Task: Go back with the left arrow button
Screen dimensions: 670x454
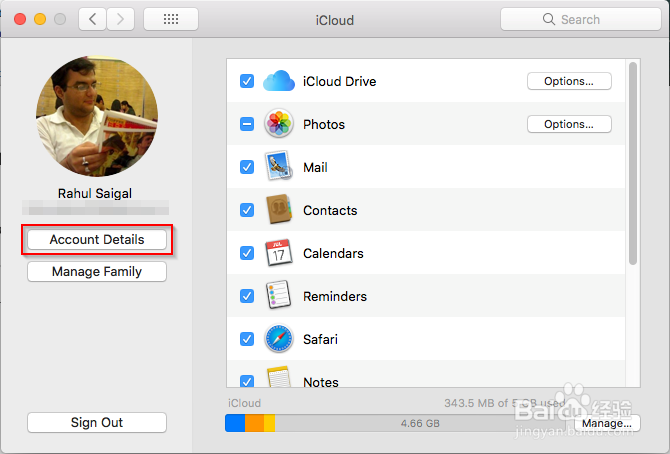Action: click(92, 19)
